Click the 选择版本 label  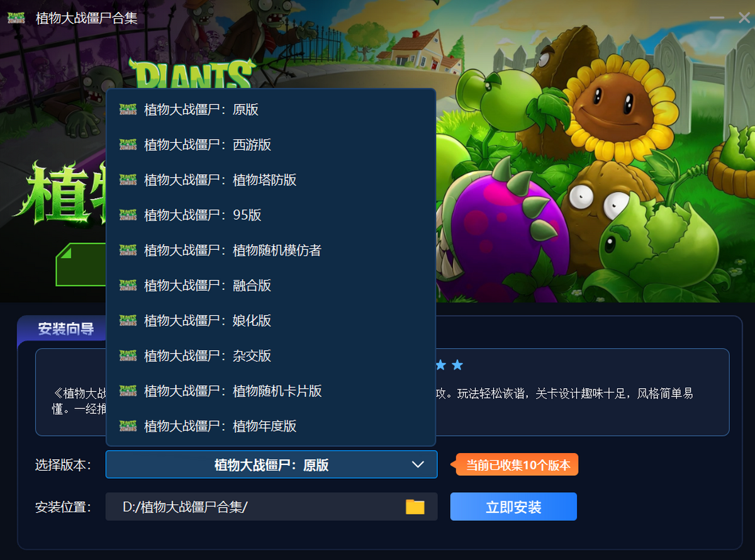pos(63,465)
